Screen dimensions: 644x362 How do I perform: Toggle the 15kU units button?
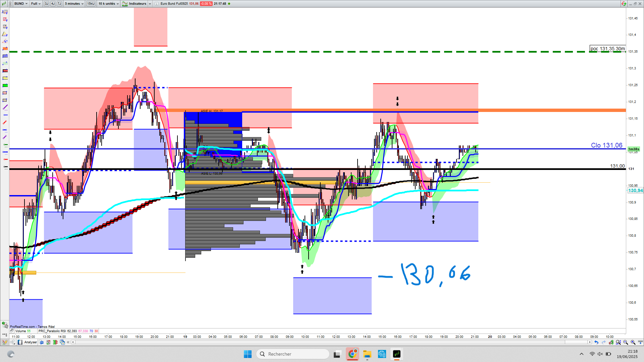click(x=91, y=4)
